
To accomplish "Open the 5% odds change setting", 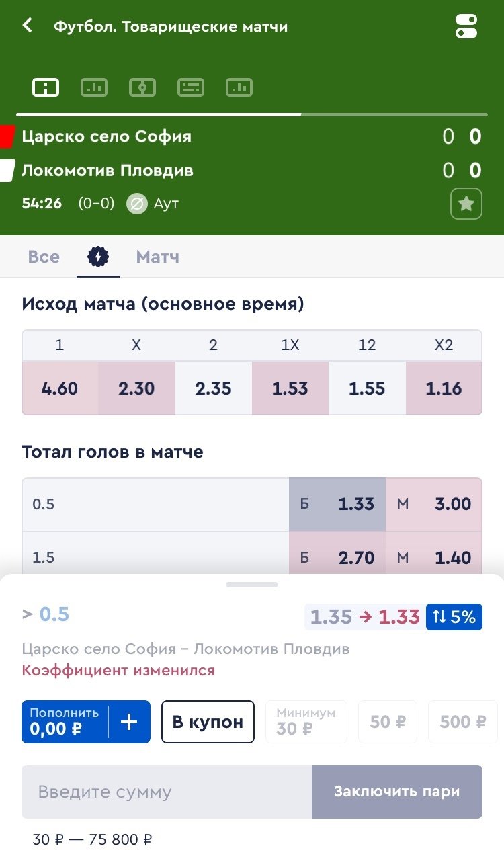I will coord(454,617).
